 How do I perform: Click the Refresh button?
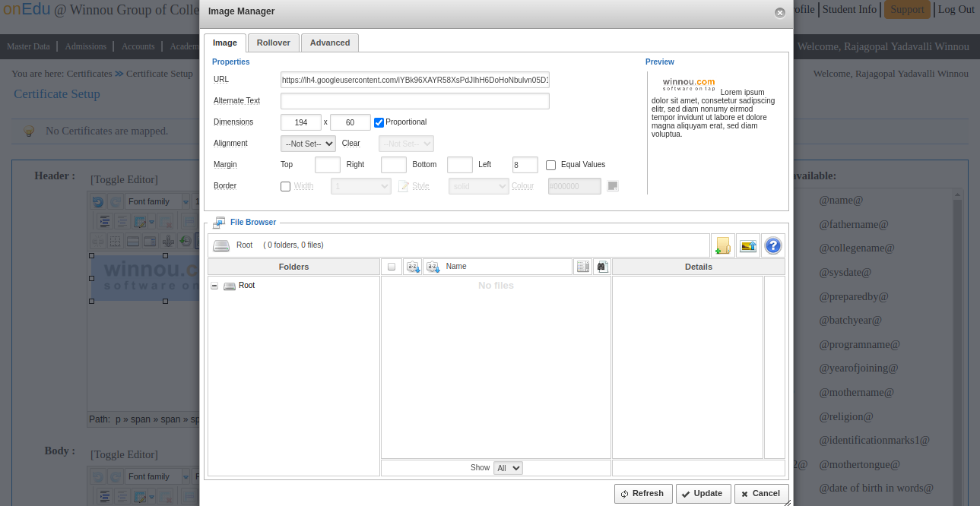643,494
